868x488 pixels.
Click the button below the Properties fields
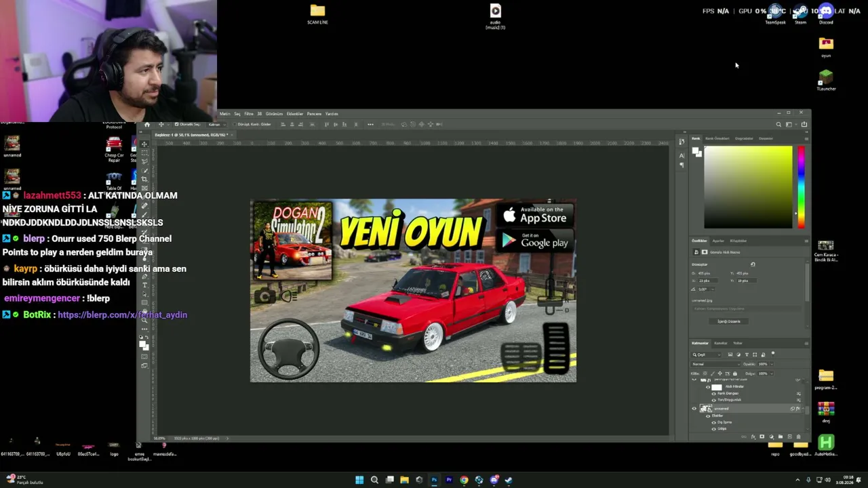729,321
